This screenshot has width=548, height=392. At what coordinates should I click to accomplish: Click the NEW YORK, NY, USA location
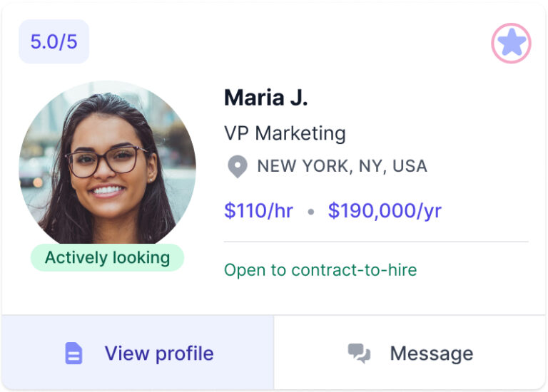[x=342, y=167]
